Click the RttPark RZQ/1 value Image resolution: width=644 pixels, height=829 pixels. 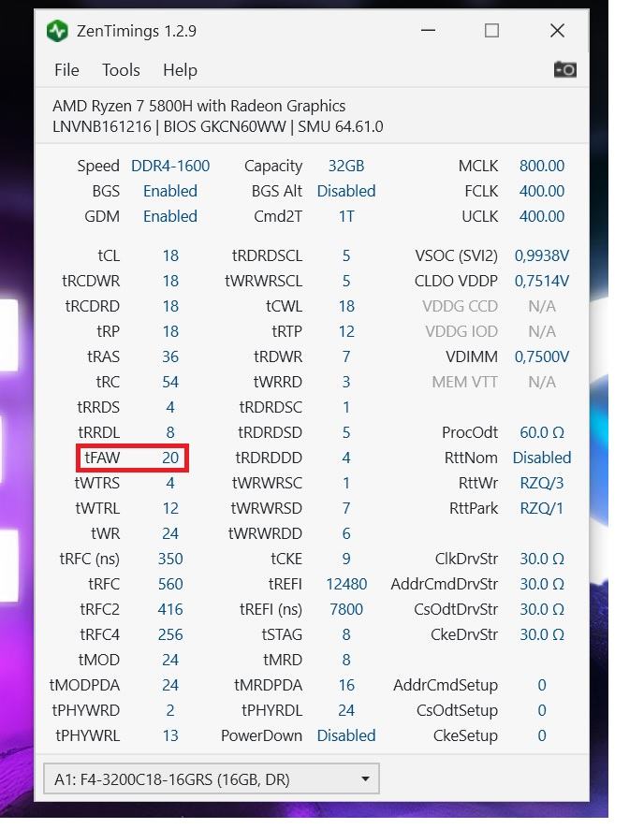542,509
